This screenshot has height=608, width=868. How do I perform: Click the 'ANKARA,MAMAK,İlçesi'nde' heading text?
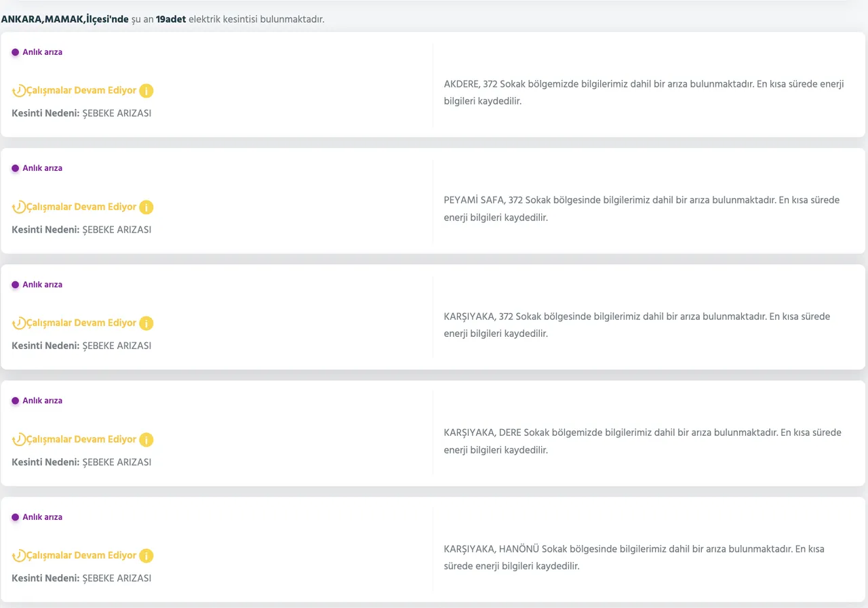tap(64, 20)
